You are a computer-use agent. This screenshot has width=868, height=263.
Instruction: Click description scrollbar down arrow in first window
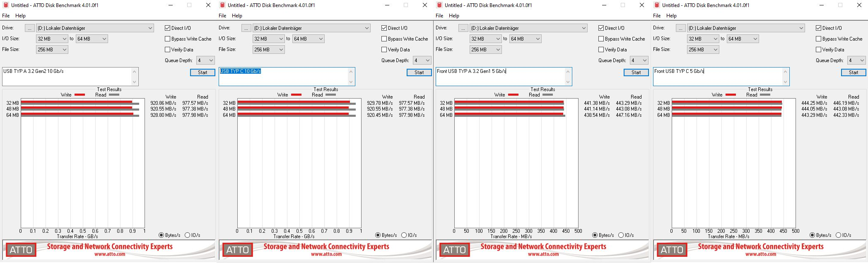pos(135,82)
